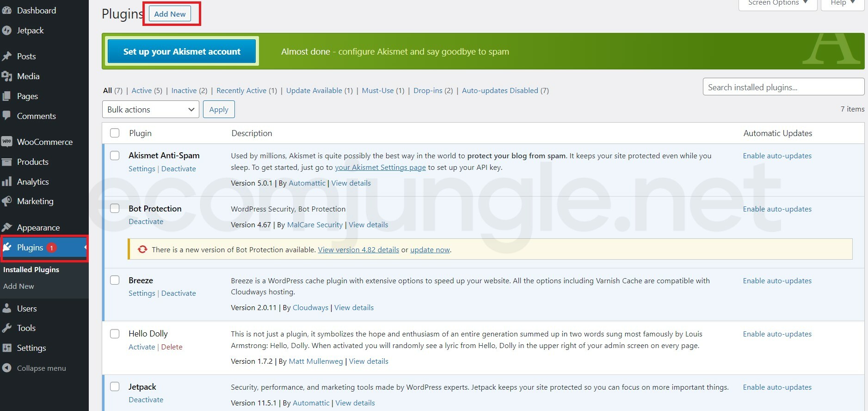Apply the selected bulk action
The width and height of the screenshot is (868, 411).
[x=219, y=110]
